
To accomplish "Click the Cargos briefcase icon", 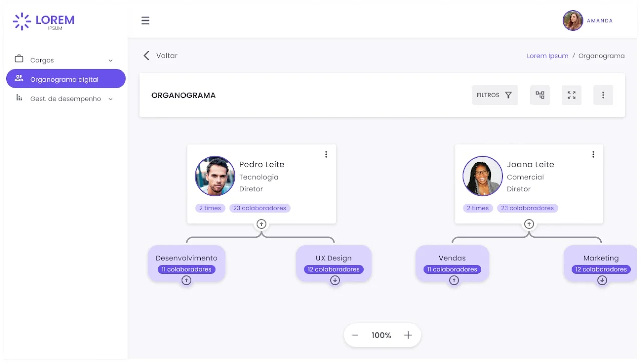I will tap(19, 59).
